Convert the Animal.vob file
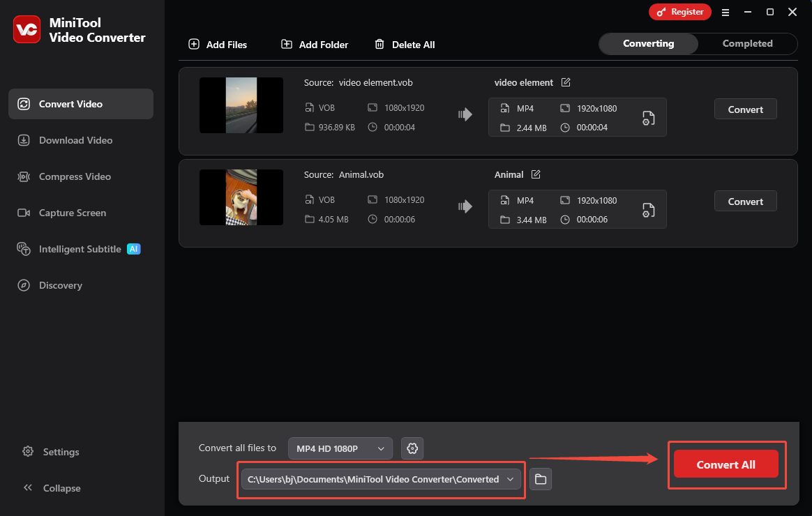The width and height of the screenshot is (812, 516). click(x=745, y=201)
